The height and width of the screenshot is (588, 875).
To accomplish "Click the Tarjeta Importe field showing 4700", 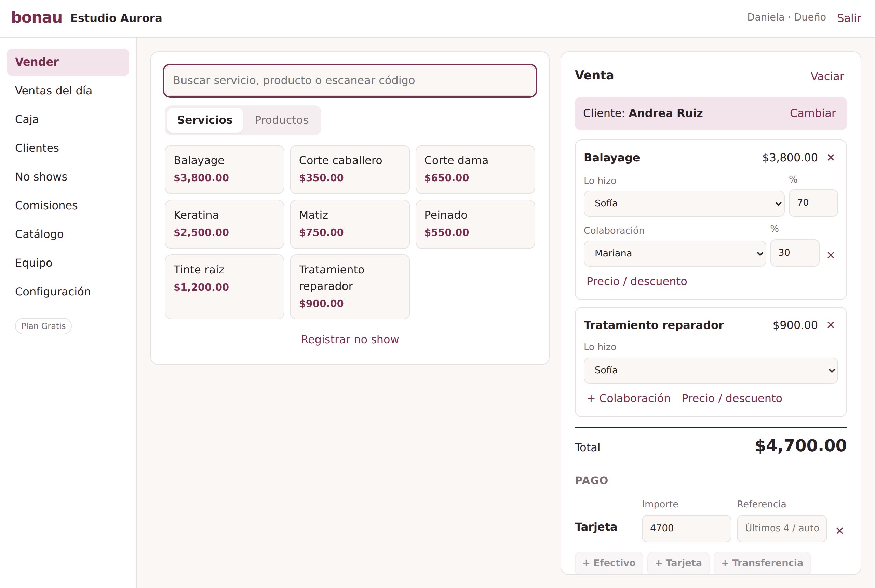I will [686, 528].
